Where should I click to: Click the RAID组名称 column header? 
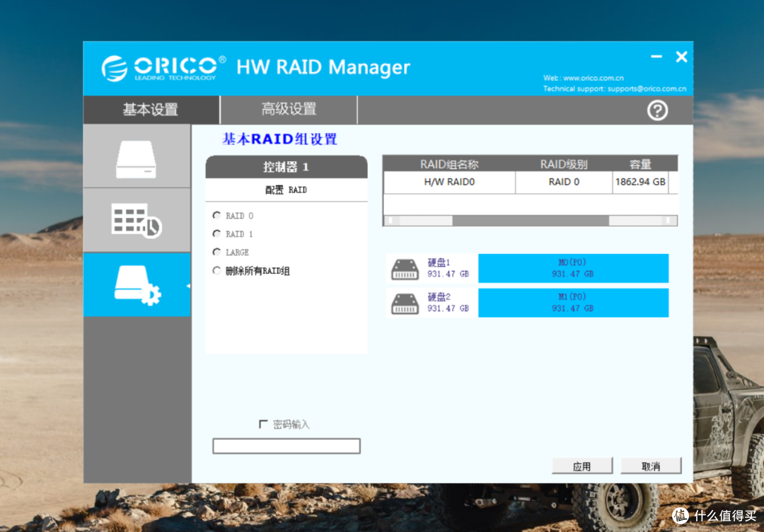[449, 163]
